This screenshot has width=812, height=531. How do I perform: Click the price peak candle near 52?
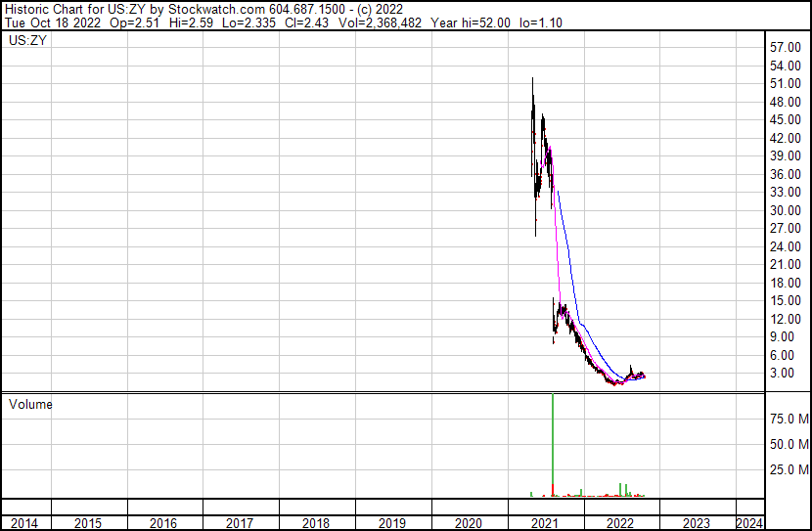[x=532, y=83]
